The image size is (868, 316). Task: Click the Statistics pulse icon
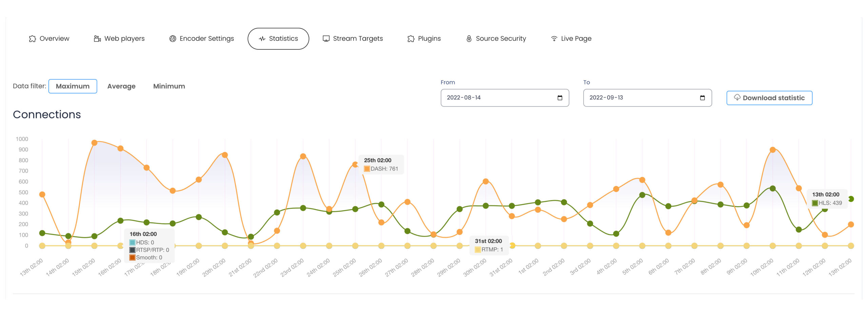click(x=262, y=39)
